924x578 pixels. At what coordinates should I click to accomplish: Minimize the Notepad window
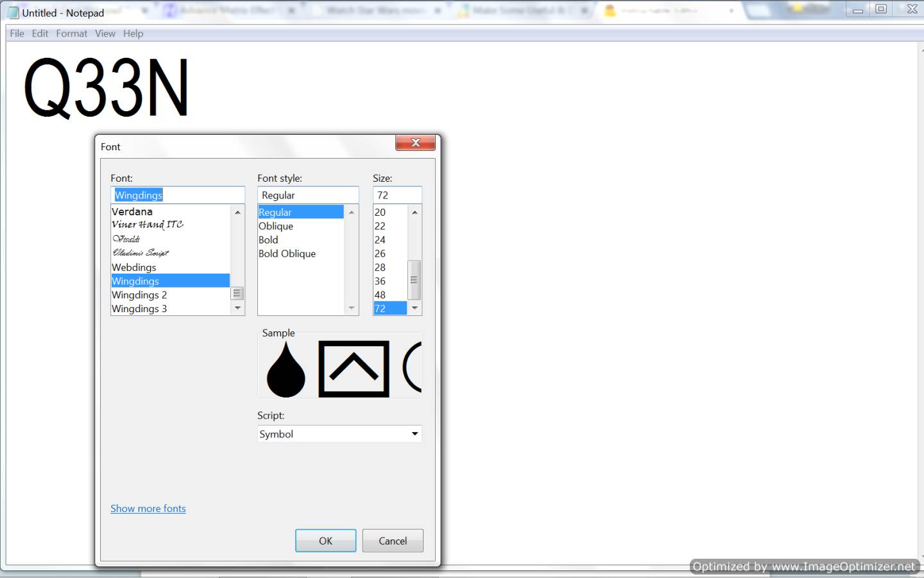858,10
